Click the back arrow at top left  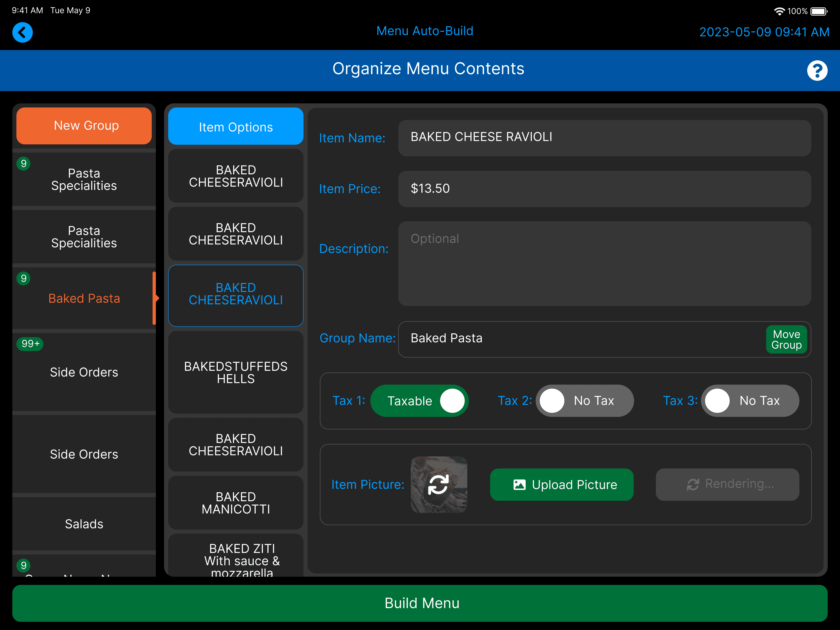tap(22, 33)
